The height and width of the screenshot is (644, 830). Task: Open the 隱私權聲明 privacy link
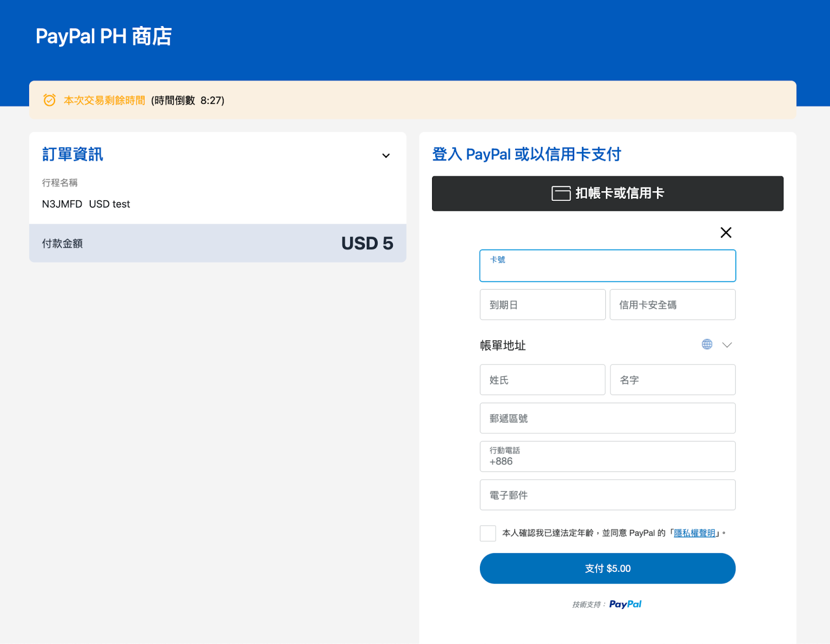pos(695,533)
